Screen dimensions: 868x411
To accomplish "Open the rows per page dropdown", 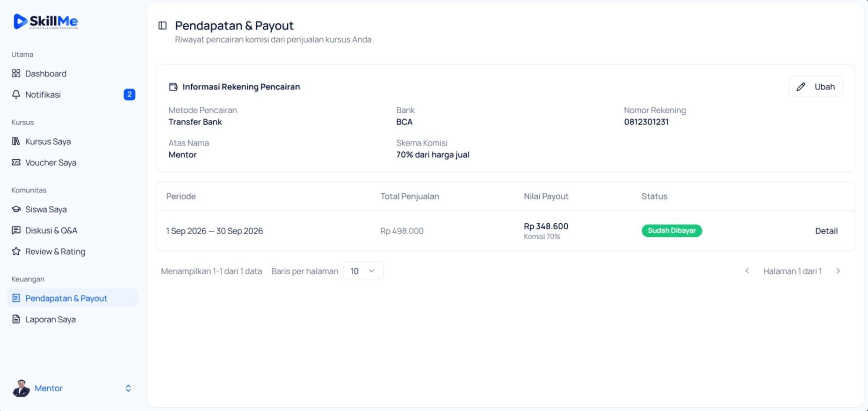I will click(x=363, y=271).
